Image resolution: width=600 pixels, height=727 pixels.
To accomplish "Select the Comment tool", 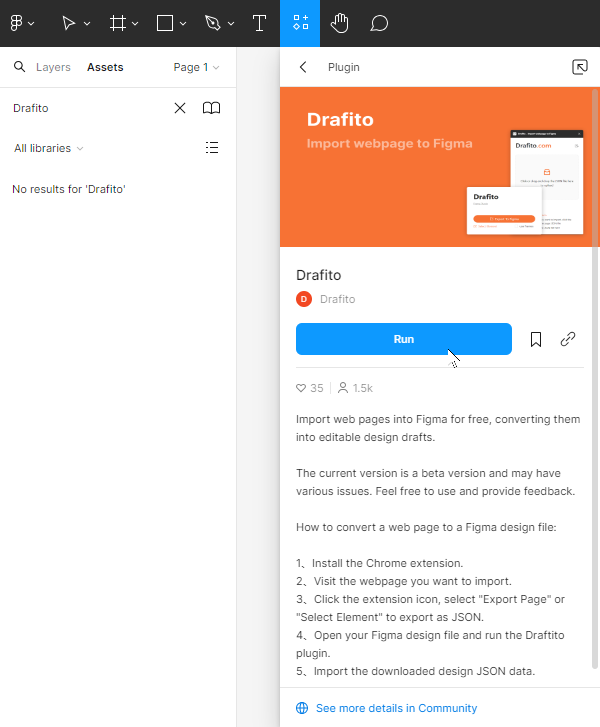I will 379,23.
